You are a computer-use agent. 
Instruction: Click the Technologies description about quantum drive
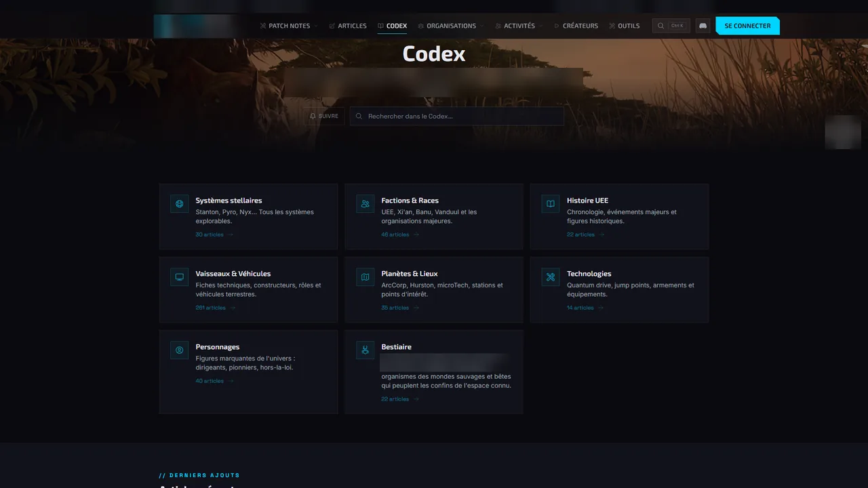pyautogui.click(x=631, y=289)
